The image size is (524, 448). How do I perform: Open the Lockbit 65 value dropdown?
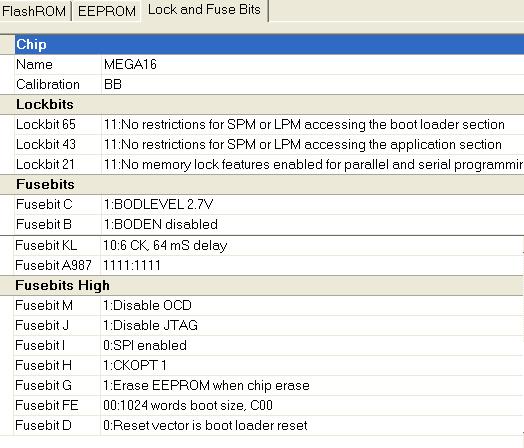point(312,125)
